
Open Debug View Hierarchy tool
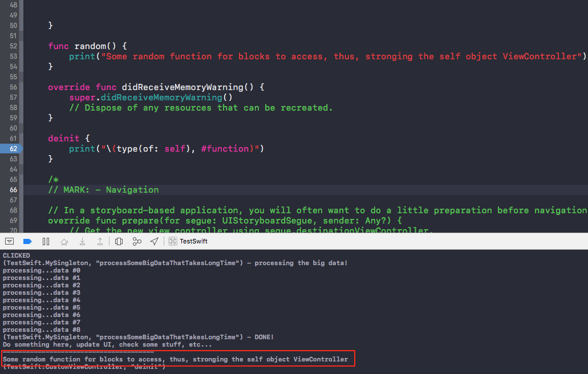(x=119, y=241)
